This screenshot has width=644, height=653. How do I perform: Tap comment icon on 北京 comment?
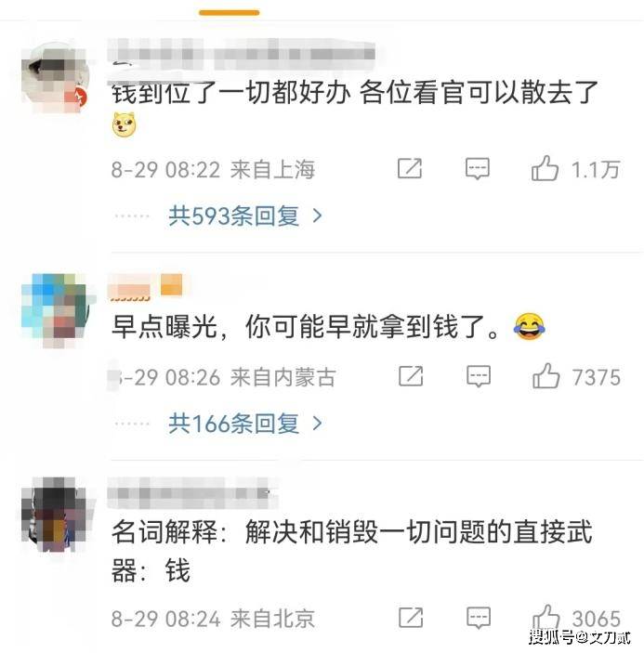click(479, 618)
